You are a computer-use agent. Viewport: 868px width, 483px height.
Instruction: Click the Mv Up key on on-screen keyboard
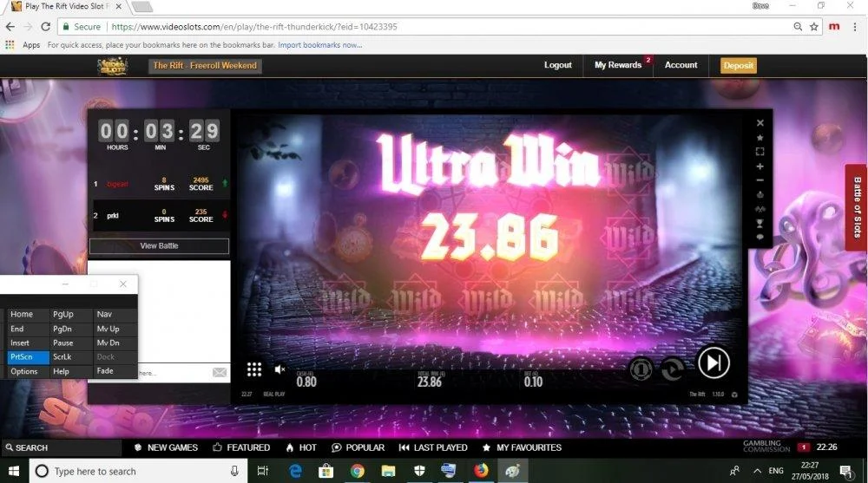point(115,329)
